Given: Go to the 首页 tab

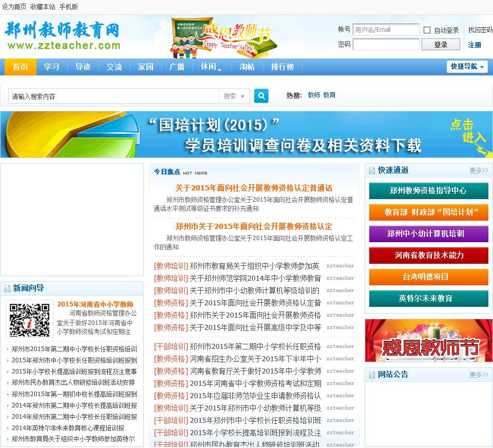Looking at the screenshot, I should coord(21,67).
